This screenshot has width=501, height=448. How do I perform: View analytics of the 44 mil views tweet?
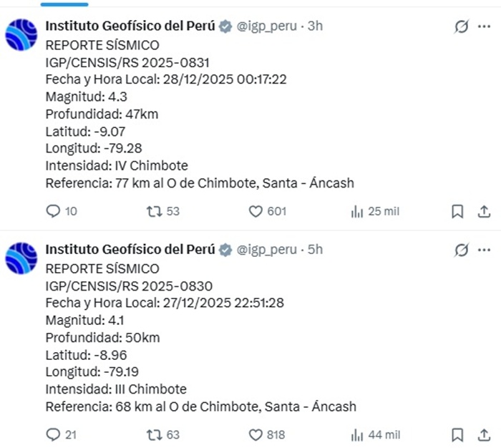click(x=357, y=434)
